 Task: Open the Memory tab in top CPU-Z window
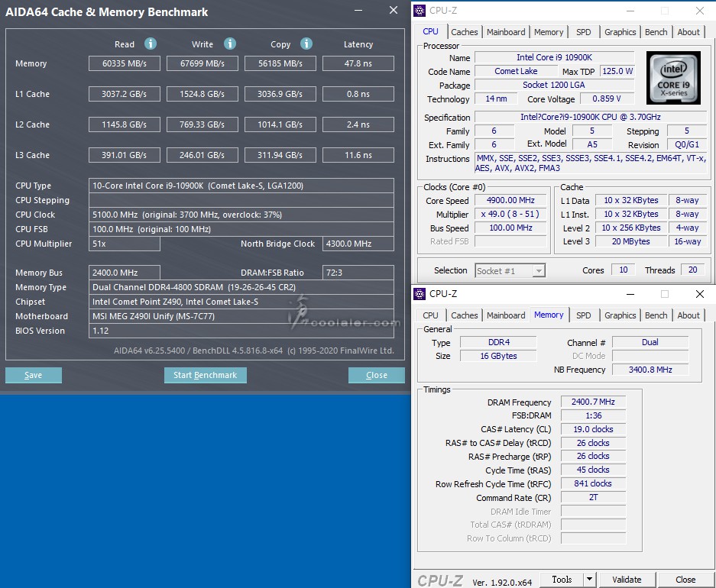[549, 32]
